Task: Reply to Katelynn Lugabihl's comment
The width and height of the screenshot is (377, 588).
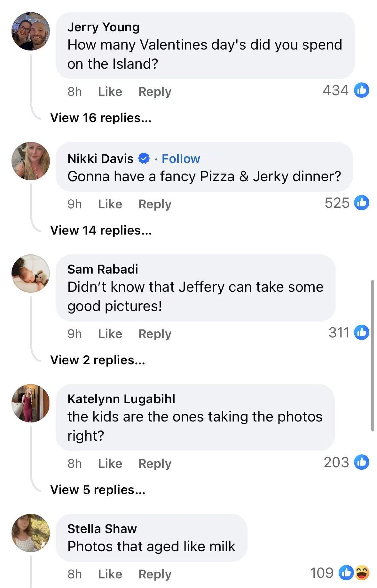Action: pyautogui.click(x=155, y=464)
